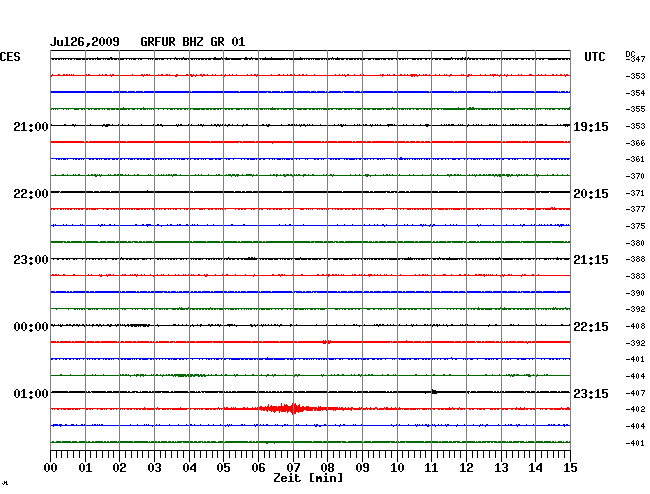The height and width of the screenshot is (494, 650).
Task: Select the station label GRFUR BHZ GR 01
Action: click(193, 42)
